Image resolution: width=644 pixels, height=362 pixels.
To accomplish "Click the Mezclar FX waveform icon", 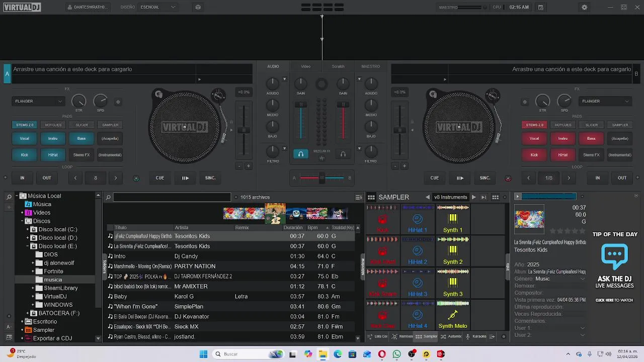I will (322, 158).
